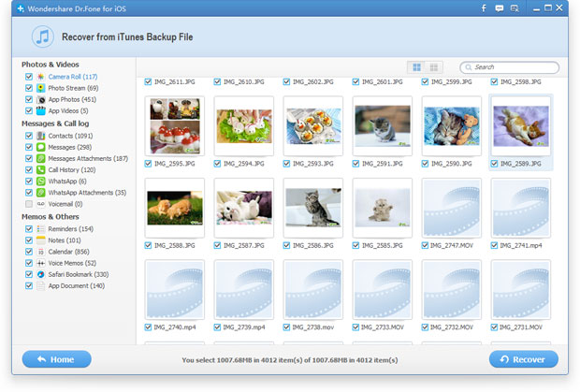This screenshot has height=392, width=580.
Task: Uncheck the Contacts (1091) checkbox
Action: 29,136
